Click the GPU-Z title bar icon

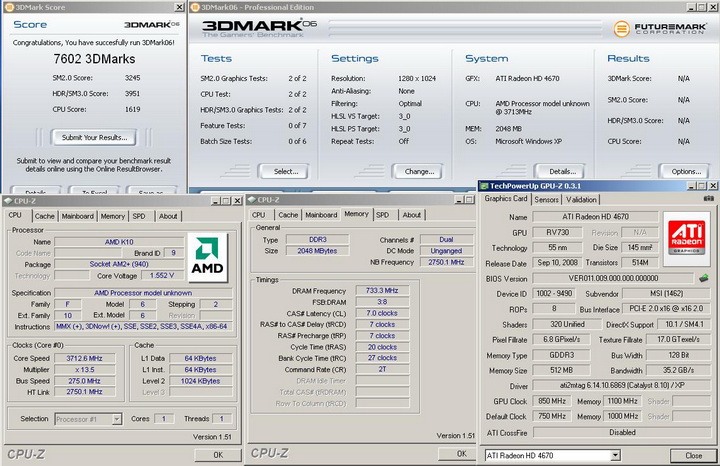(x=485, y=185)
